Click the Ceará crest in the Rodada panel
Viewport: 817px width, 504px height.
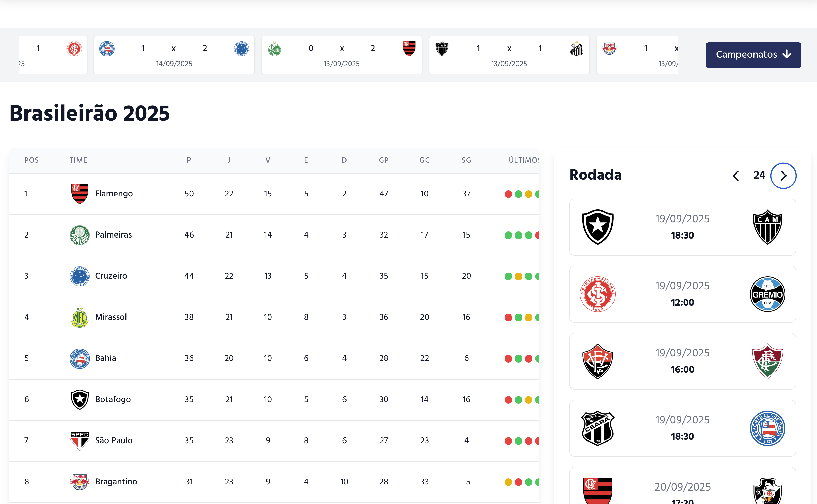coord(597,428)
